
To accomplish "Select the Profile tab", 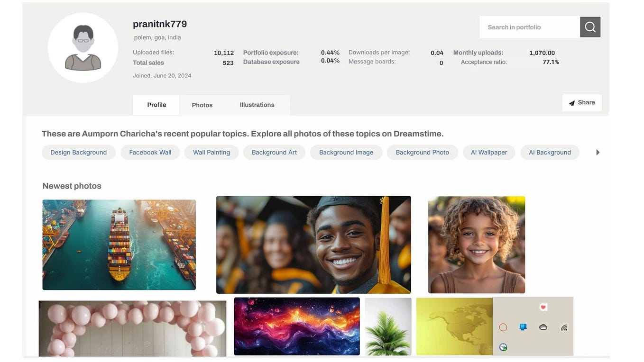I will pos(156,105).
